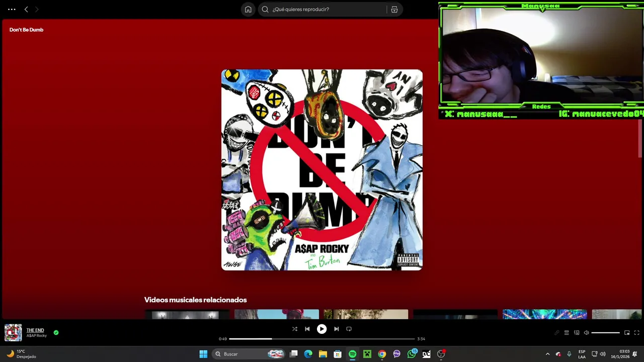The image size is (644, 362).
Task: Open the Spotify three-dots menu
Action: point(12,9)
